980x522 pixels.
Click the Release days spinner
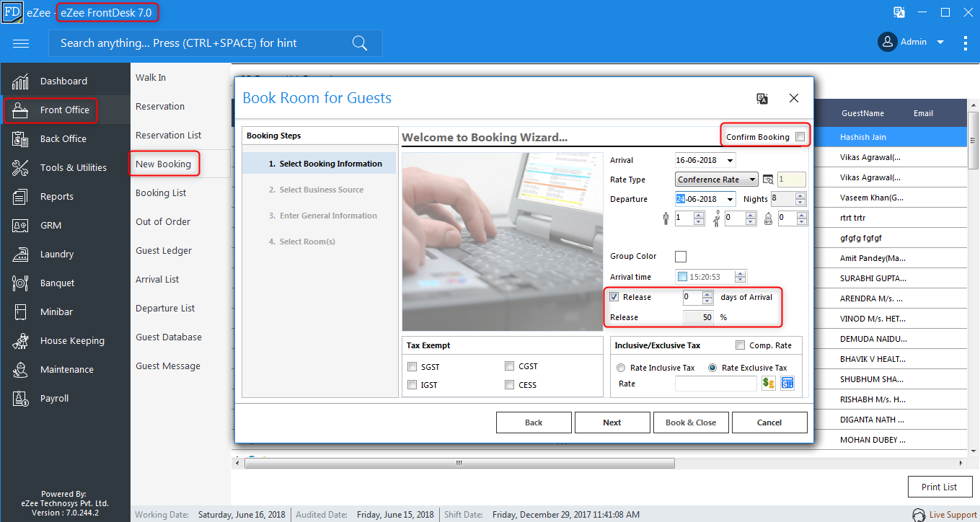(707, 297)
